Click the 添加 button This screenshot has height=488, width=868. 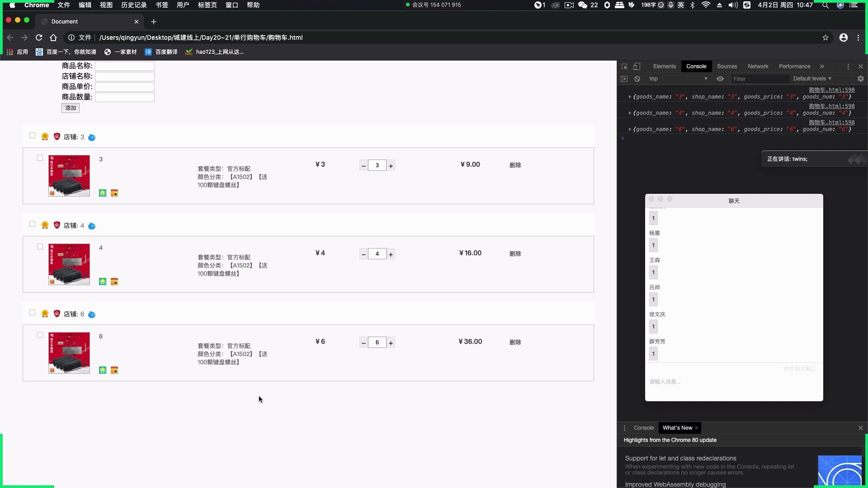pyautogui.click(x=71, y=108)
